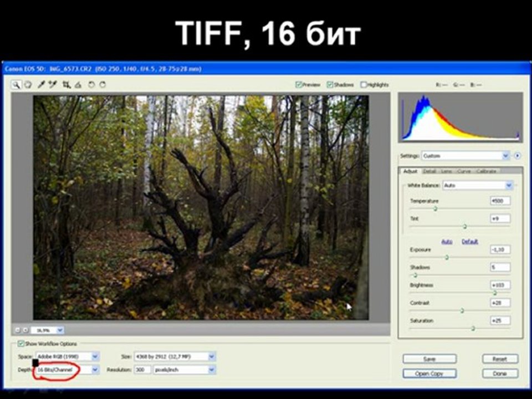Enable the Highlights clipping checkbox

coord(364,84)
